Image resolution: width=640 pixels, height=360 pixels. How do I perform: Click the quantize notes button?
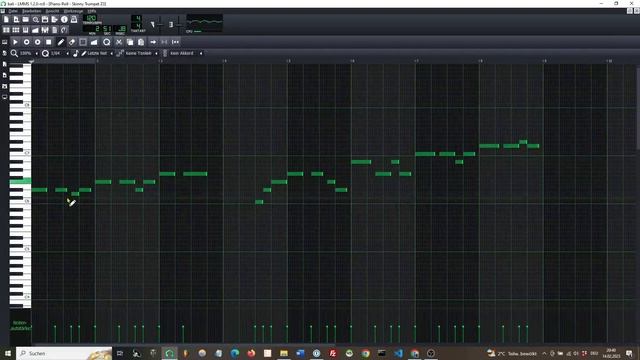[107, 42]
